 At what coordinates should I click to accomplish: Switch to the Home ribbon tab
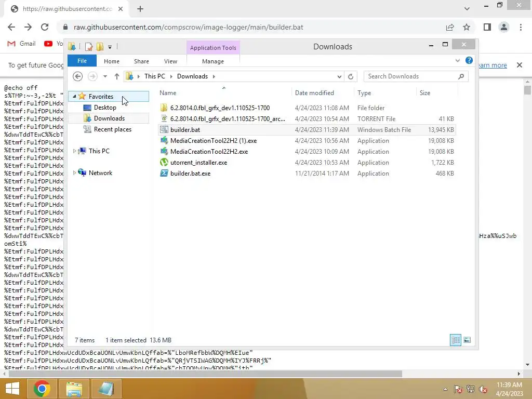click(x=111, y=61)
